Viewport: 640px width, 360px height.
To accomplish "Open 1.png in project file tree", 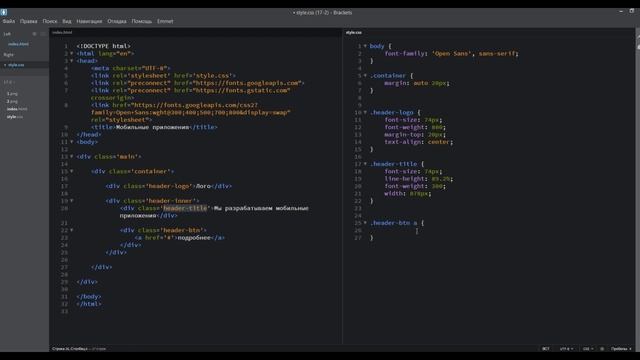I will click(x=12, y=94).
